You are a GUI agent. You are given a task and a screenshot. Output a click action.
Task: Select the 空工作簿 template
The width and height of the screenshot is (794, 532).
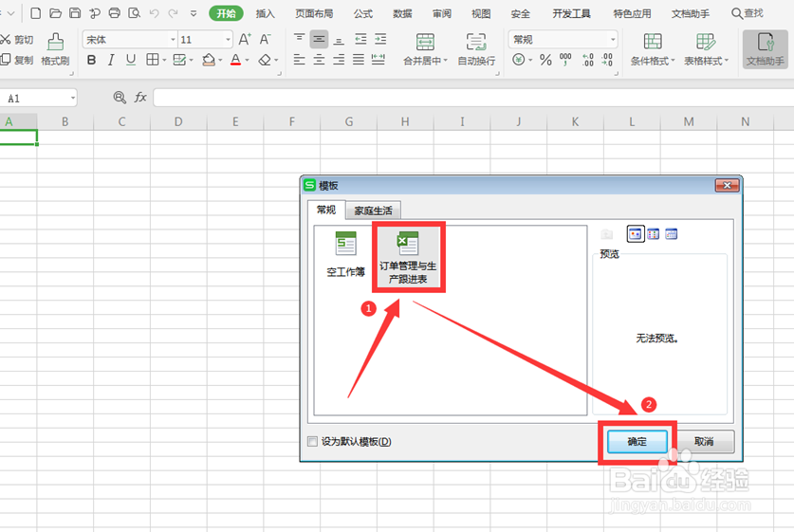[346, 254]
